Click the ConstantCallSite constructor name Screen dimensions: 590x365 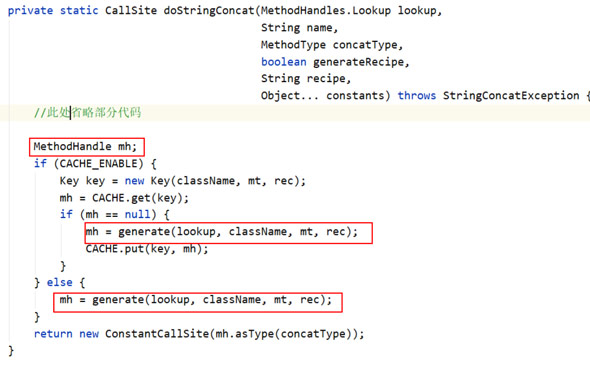click(x=157, y=334)
